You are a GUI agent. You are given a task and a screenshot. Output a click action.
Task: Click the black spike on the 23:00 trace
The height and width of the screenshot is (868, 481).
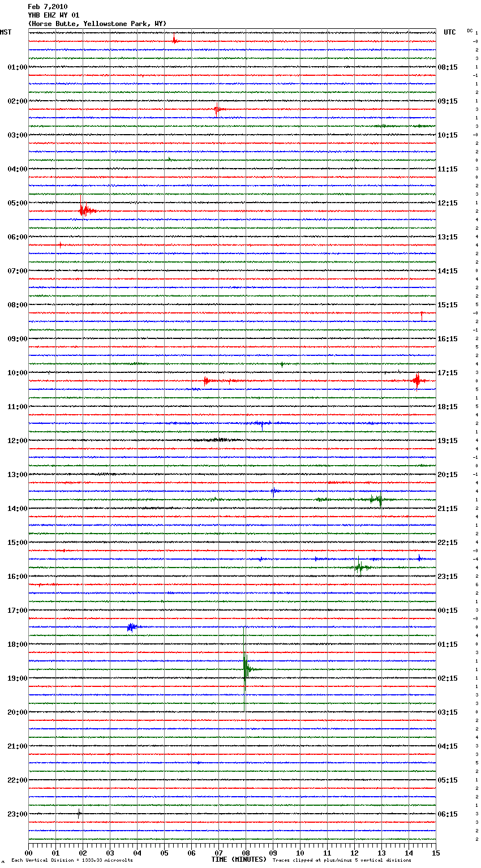point(79,814)
